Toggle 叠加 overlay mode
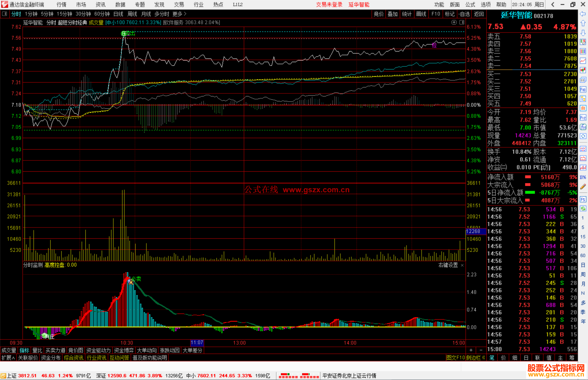Viewport: 588px width, 380px height. pyautogui.click(x=393, y=14)
